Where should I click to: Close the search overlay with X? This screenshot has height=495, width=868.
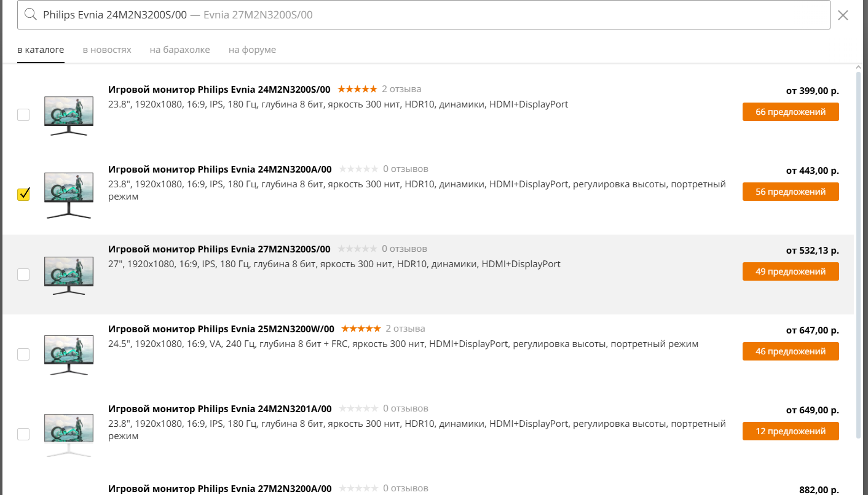tap(843, 15)
